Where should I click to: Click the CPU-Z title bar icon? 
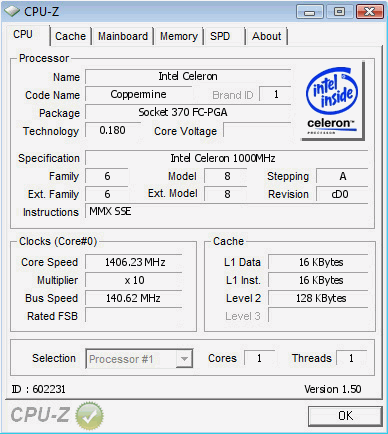[x=12, y=11]
